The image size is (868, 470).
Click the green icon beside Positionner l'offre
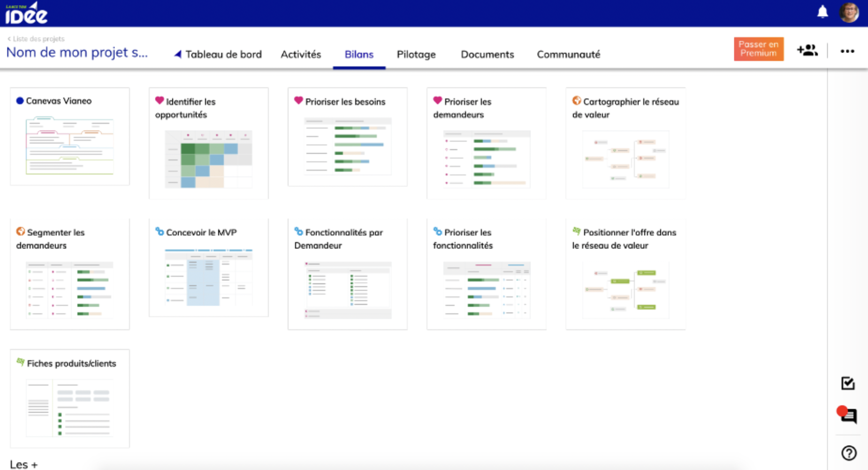click(x=577, y=231)
